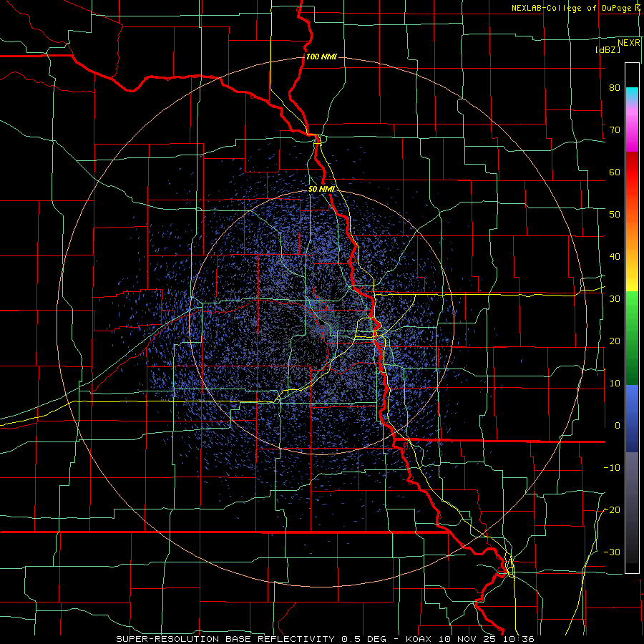This screenshot has height=644, width=644.
Task: Click the 0 value on the dBZ scale
Action: 618,426
